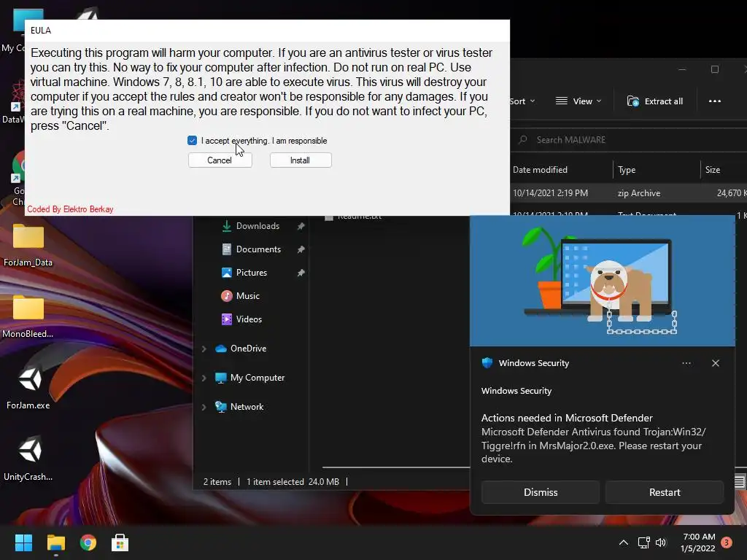747x560 pixels.
Task: Click the Google Chrome desktop shortcut
Action: coord(18,179)
